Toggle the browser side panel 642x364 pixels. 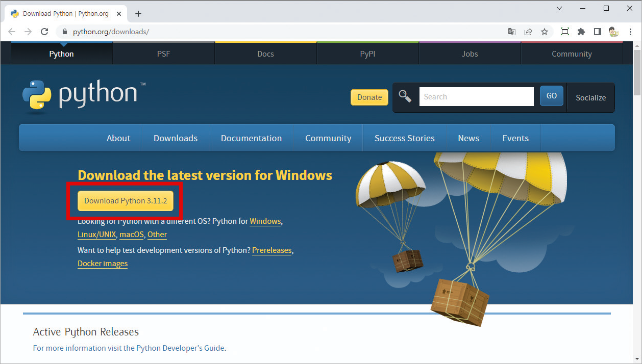[x=597, y=32]
